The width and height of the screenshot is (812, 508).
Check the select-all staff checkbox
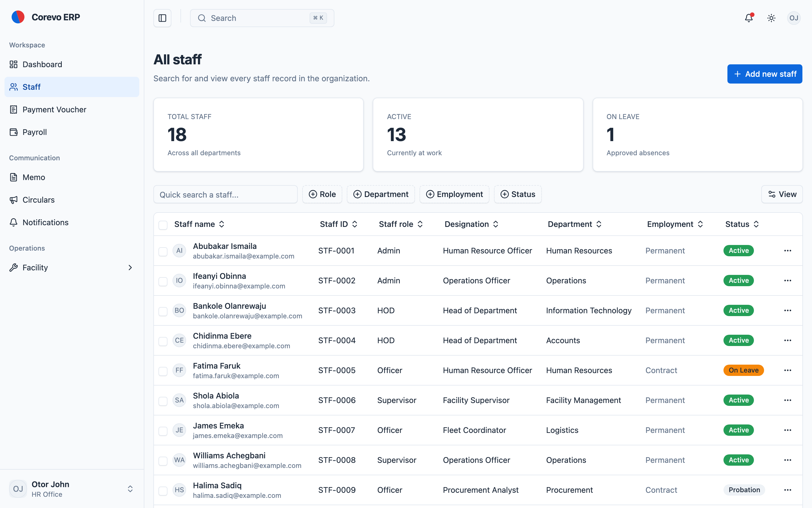pos(163,225)
